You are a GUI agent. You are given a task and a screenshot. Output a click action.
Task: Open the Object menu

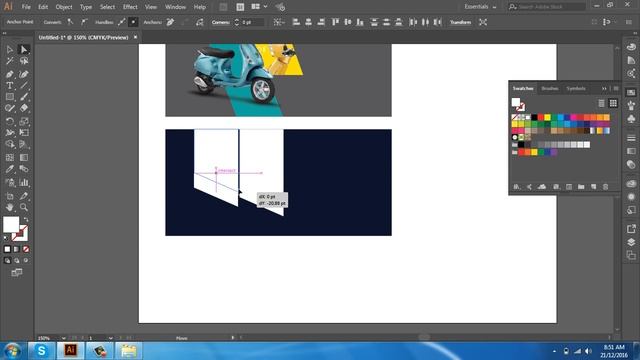[64, 7]
